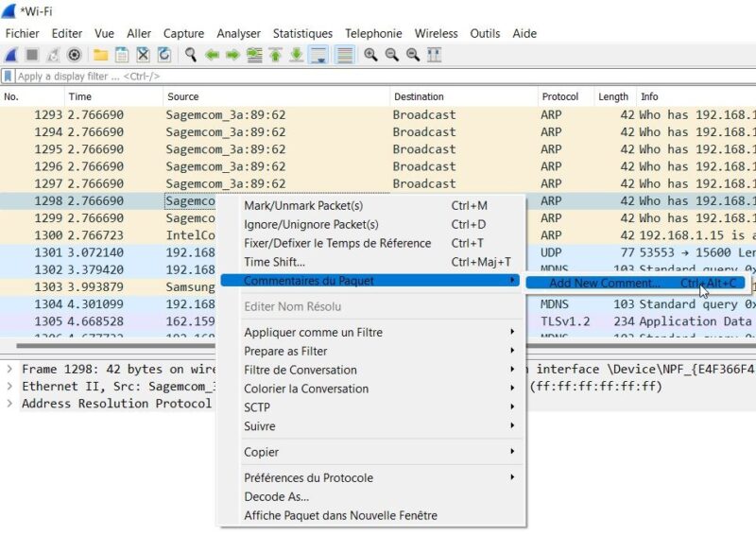The height and width of the screenshot is (536, 756).
Task: Open capture options gear icon
Action: tap(75, 55)
